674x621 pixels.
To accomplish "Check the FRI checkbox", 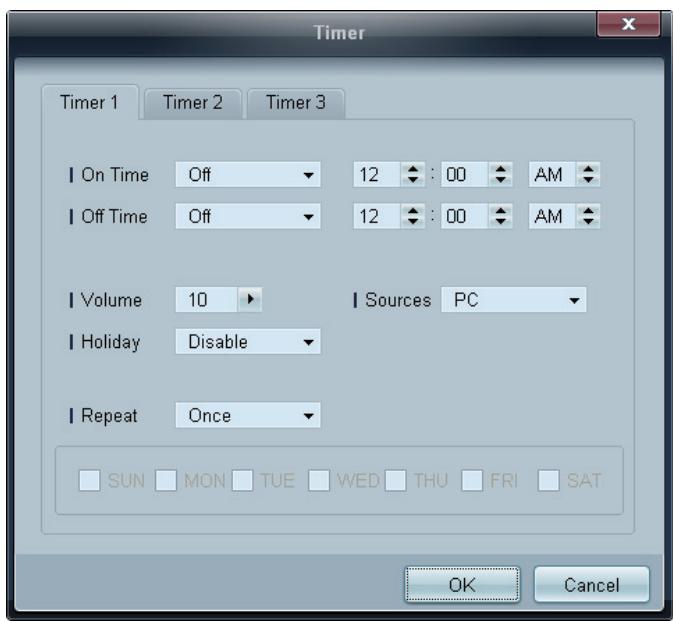I will (x=472, y=480).
